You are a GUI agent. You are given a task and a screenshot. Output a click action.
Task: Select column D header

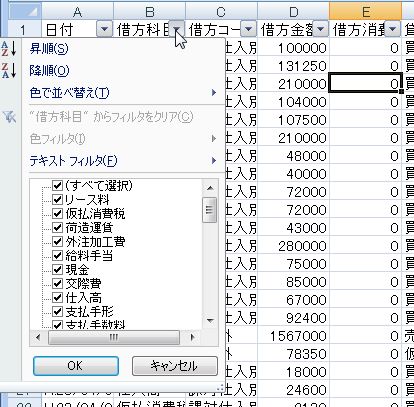click(x=293, y=12)
